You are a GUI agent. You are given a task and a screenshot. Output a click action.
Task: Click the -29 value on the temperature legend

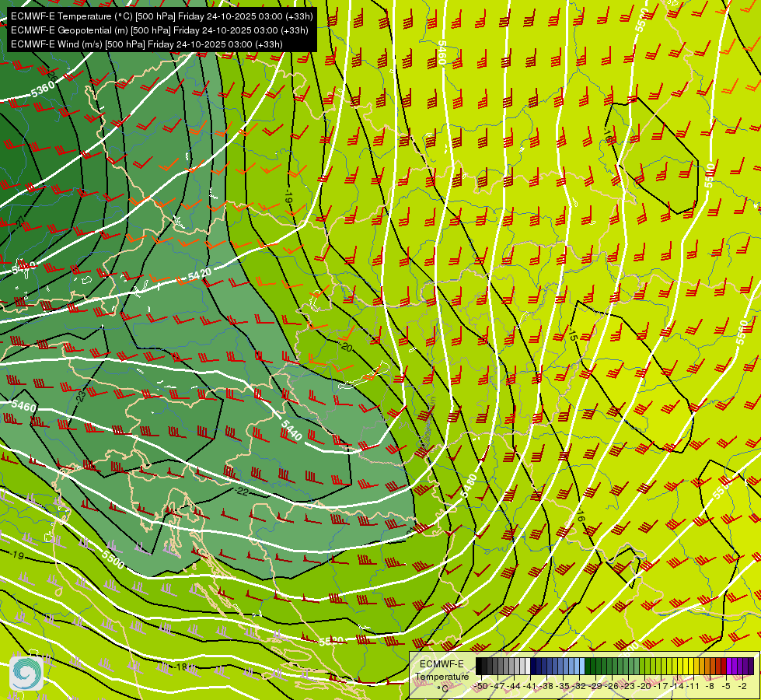(595, 686)
